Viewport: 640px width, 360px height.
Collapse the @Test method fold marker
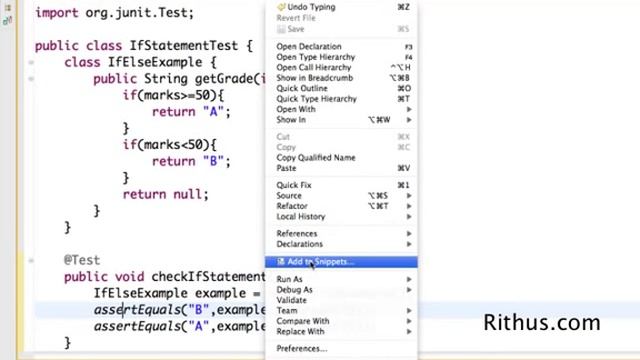coord(31,260)
